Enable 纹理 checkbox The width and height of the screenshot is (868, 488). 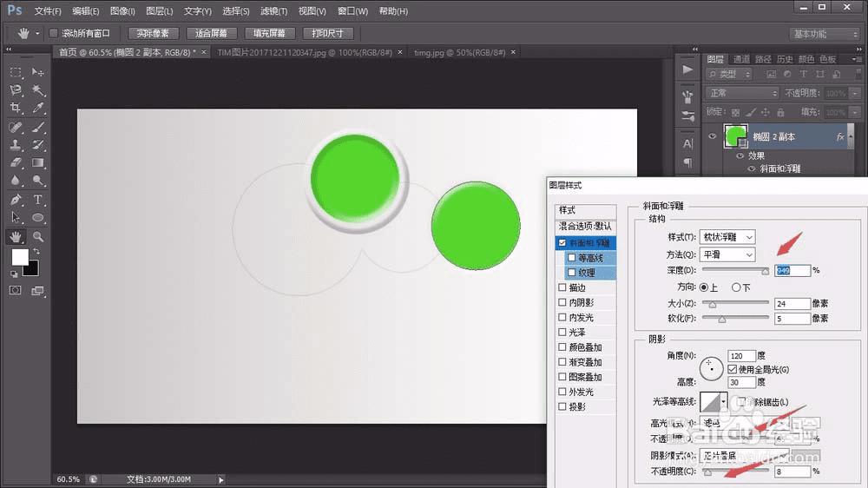[x=572, y=273]
